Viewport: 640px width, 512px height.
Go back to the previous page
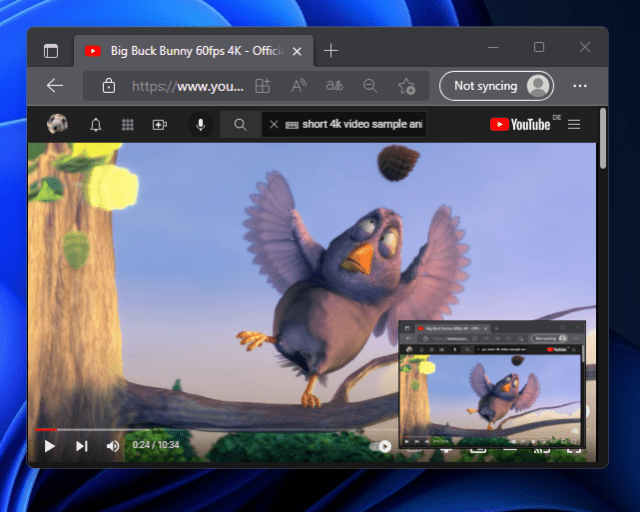pos(55,86)
